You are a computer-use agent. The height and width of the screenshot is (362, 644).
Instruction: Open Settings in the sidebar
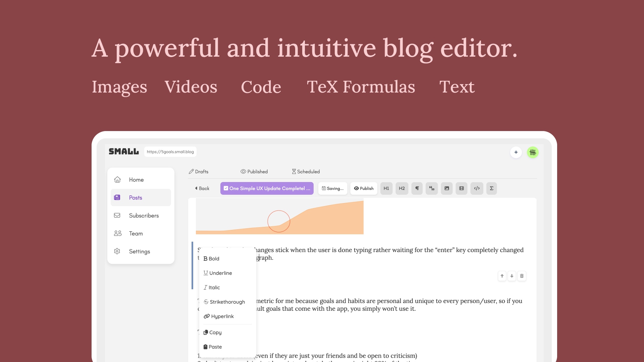141,251
